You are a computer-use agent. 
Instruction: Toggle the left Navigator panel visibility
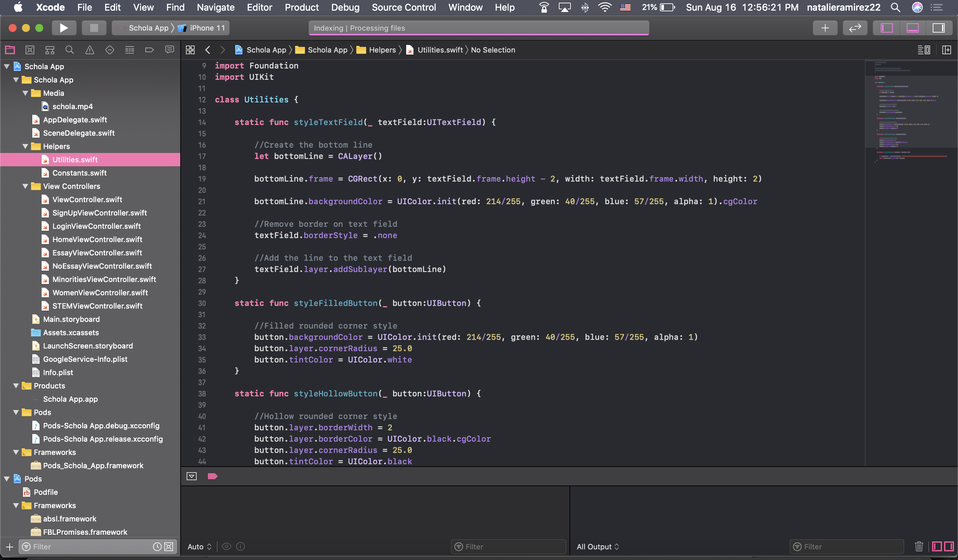point(886,28)
